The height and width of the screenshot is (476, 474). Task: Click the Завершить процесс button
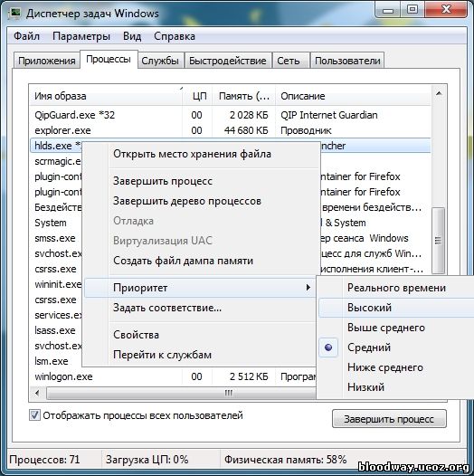click(x=389, y=419)
